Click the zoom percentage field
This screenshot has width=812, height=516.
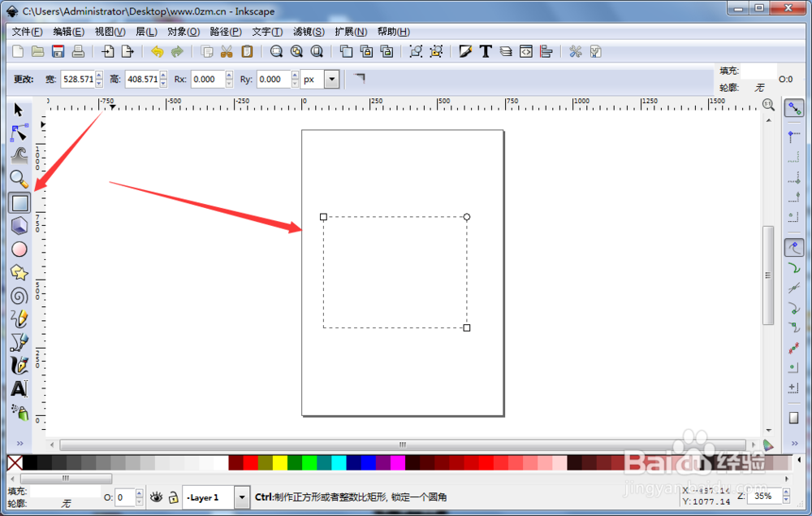pos(764,496)
